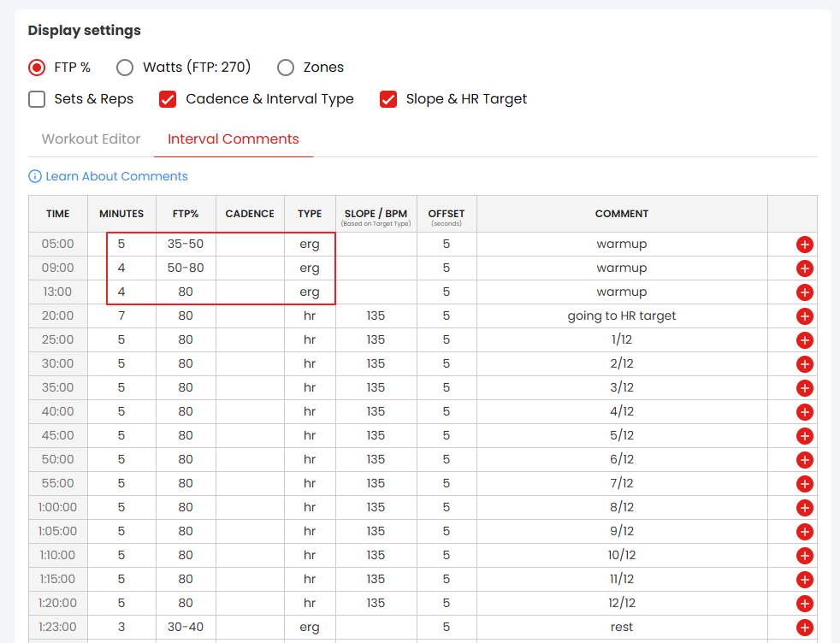Click the plus icon for 'going to HR target'

(804, 316)
